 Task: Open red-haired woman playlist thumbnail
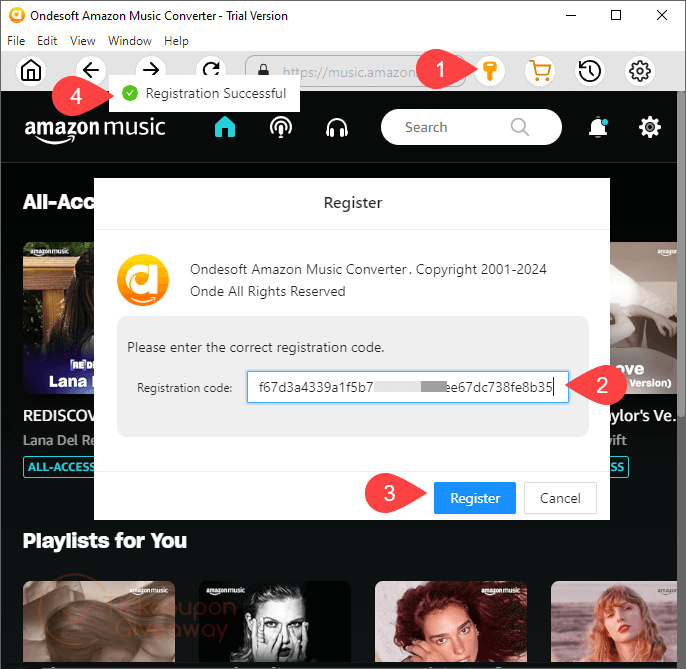coord(451,621)
